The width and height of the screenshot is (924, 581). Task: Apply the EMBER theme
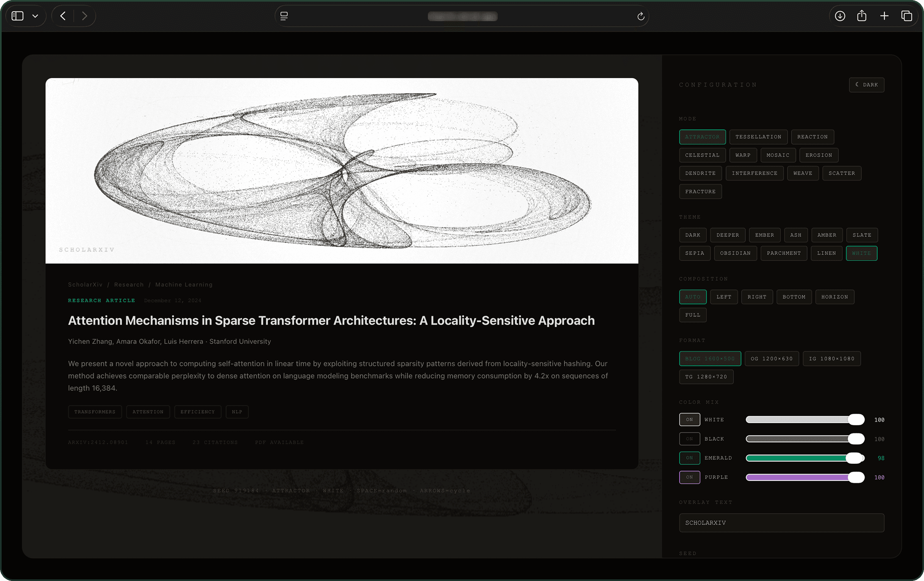[x=765, y=235]
